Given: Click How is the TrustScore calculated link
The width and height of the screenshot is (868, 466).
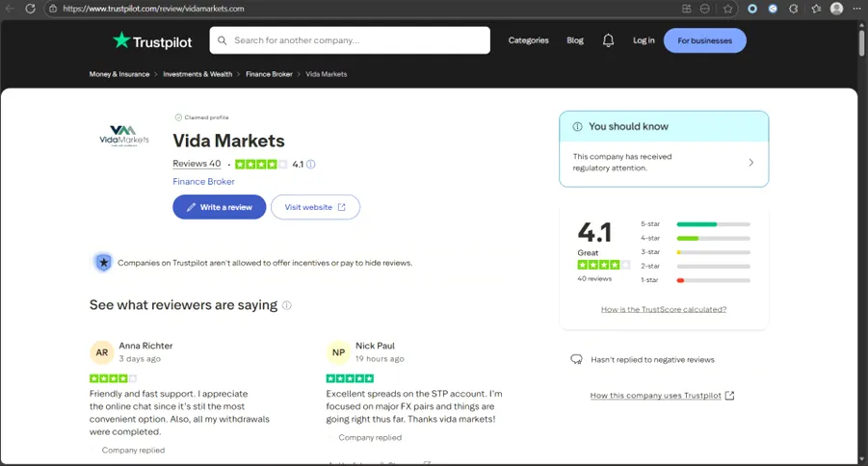Looking at the screenshot, I should coord(664,309).
